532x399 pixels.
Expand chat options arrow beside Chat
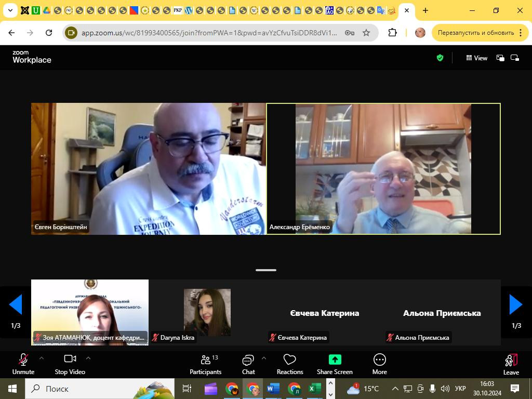coord(264,358)
